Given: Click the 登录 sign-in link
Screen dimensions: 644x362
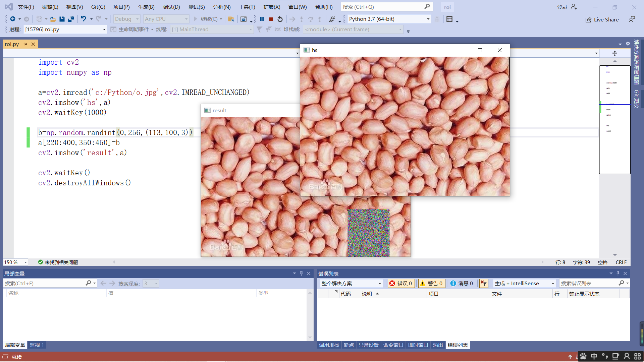Looking at the screenshot, I should tap(562, 7).
